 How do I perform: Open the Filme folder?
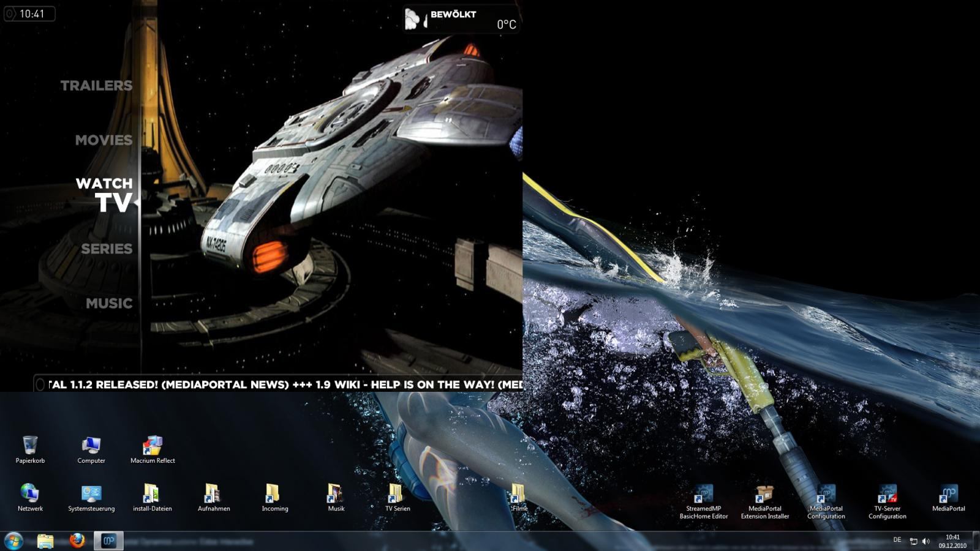519,497
